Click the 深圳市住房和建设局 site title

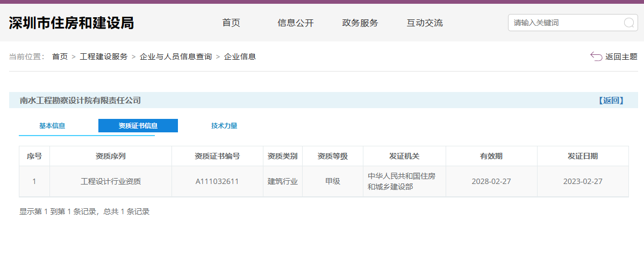pyautogui.click(x=71, y=23)
